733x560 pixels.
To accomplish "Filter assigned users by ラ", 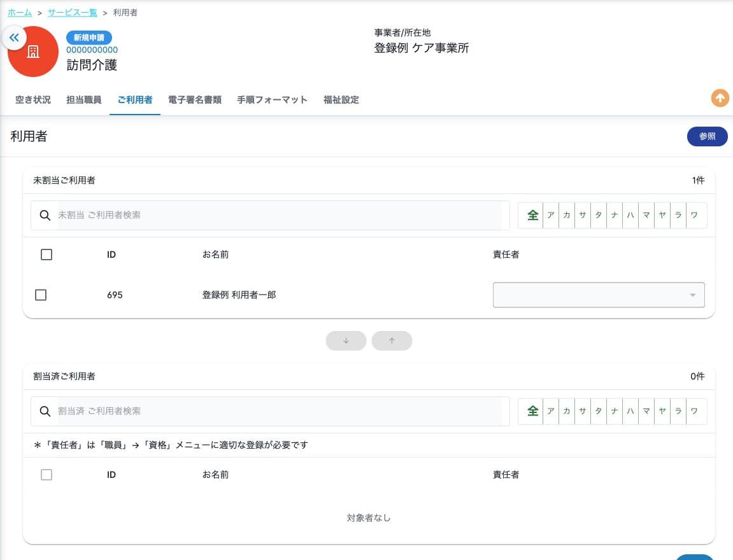I will pyautogui.click(x=678, y=411).
